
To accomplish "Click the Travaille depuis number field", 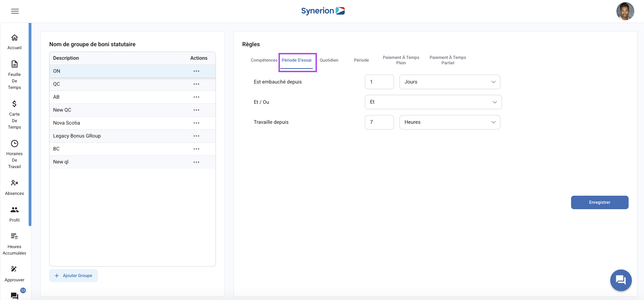I will [379, 122].
